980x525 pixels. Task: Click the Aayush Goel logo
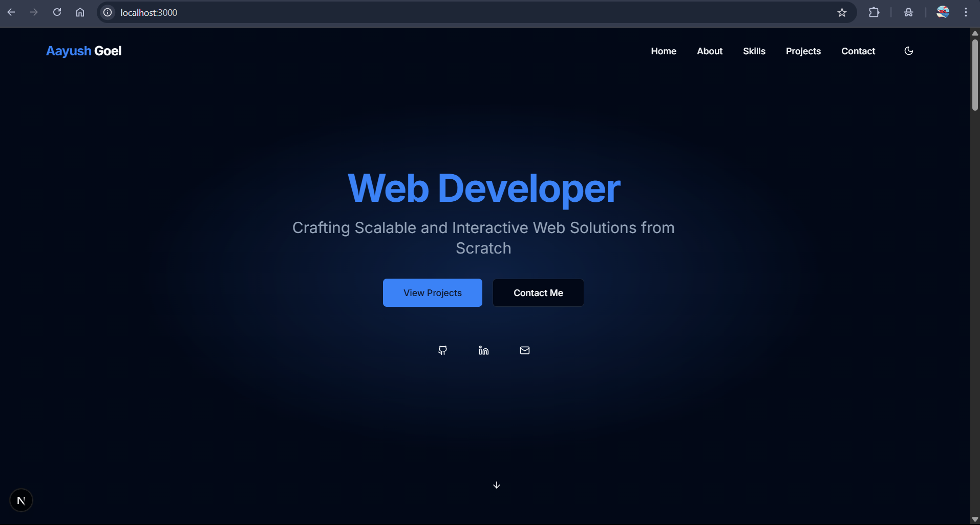coord(83,51)
